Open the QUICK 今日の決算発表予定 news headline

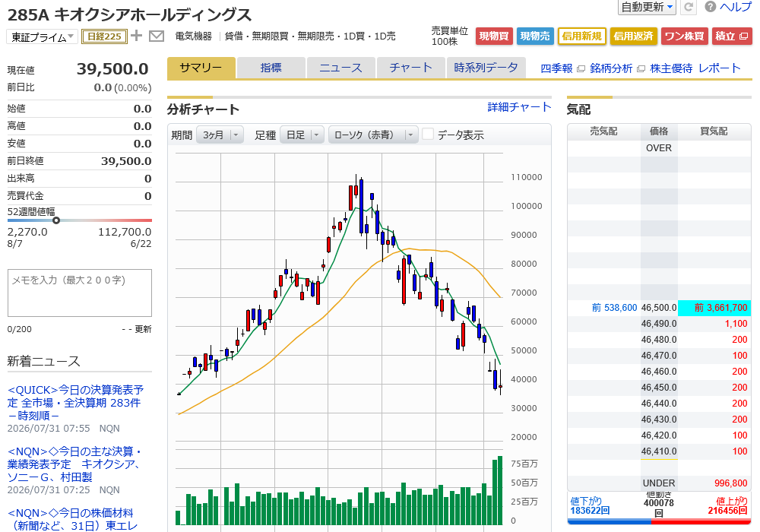(x=75, y=403)
